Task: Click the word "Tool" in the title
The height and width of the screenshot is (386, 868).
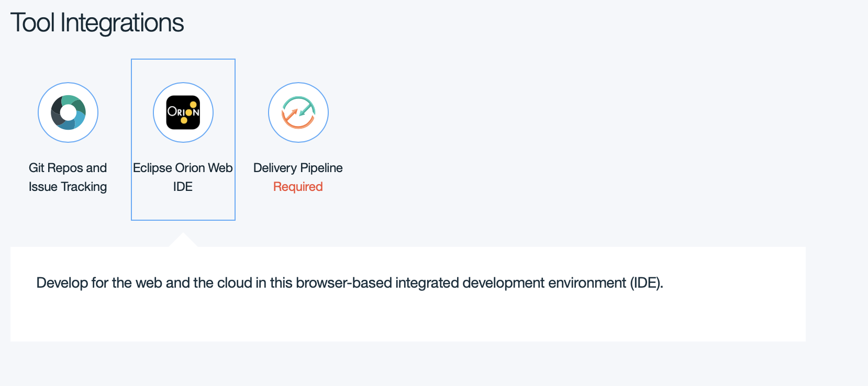Action: pos(32,23)
